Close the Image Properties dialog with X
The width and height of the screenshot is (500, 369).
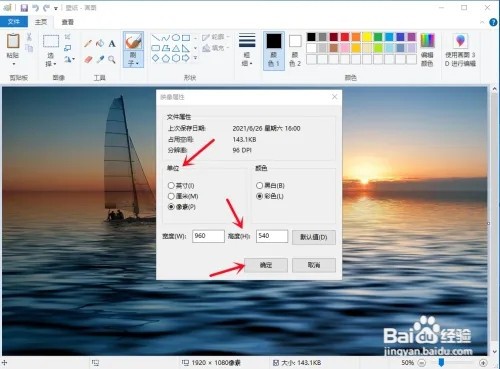point(334,97)
